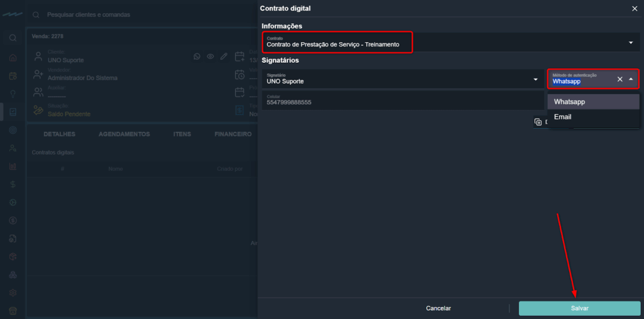Expand the Contrato dropdown
644x319 pixels.
[x=630, y=43]
